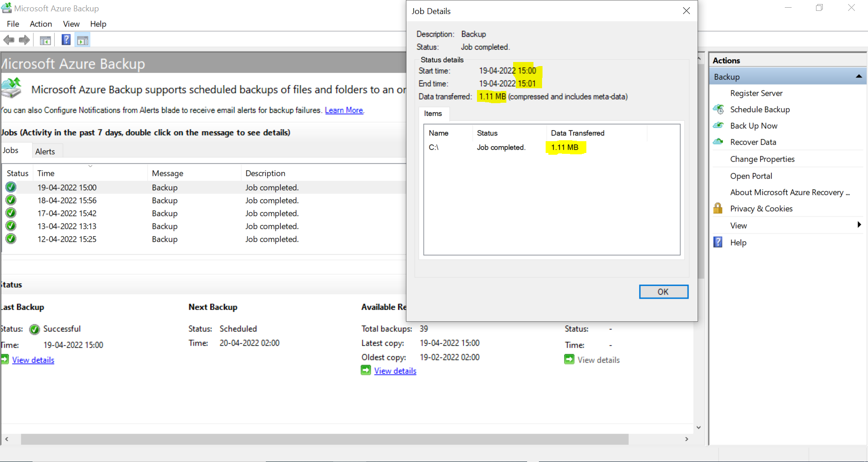The height and width of the screenshot is (462, 868).
Task: Click the green status icon for 19-04-2022 job
Action: [x=11, y=187]
